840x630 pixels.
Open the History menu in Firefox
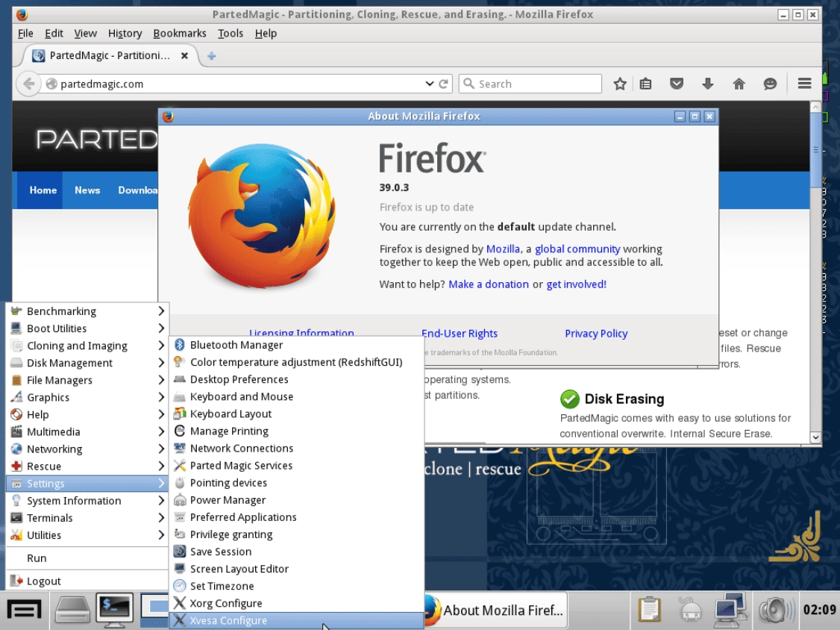point(125,34)
